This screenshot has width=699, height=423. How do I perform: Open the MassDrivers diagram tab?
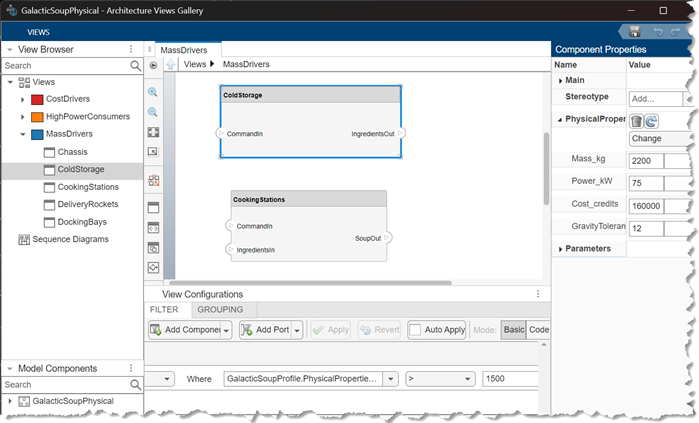184,49
